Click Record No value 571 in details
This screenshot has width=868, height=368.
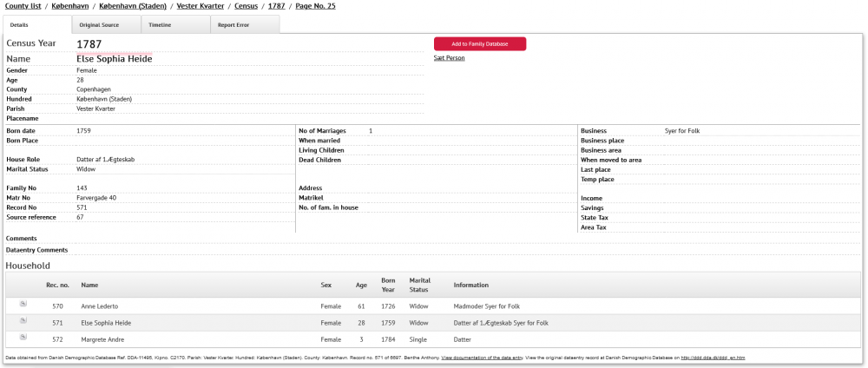(82, 207)
